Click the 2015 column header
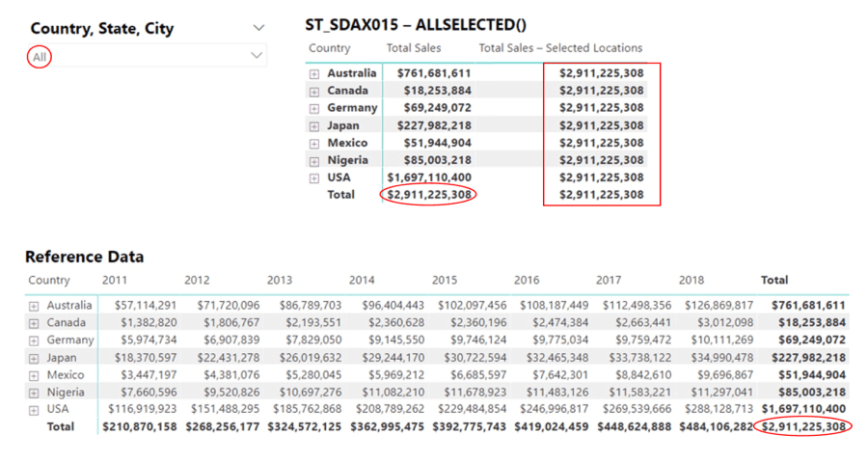Viewport: 868px width, 463px height. click(x=445, y=281)
